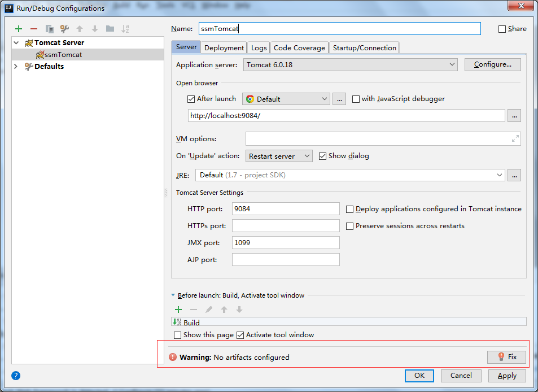538x392 pixels.
Task: Click the HTTPs port field
Action: tap(286, 225)
